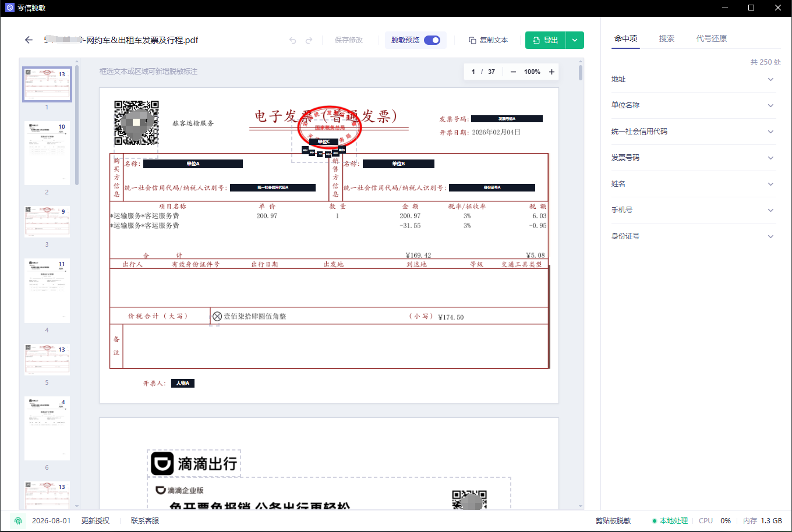Click the 剪贴板脱敏 button
792x532 pixels.
(x=613, y=521)
